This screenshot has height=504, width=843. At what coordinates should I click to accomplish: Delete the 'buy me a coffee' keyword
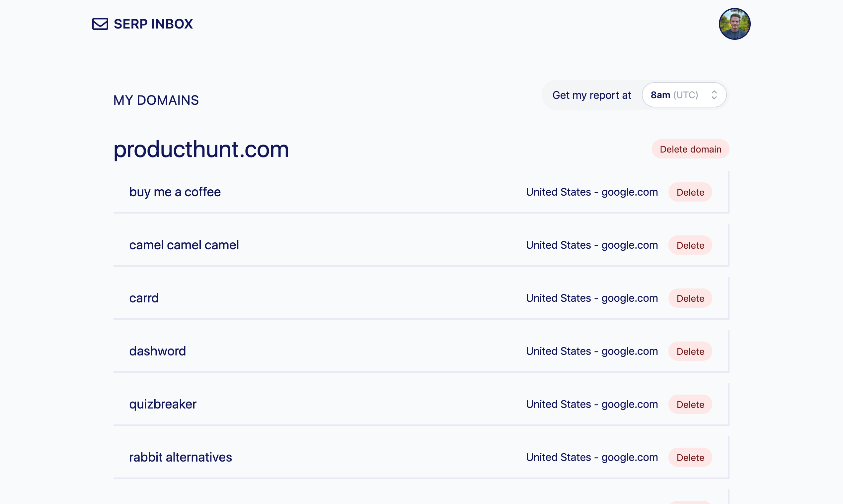690,192
